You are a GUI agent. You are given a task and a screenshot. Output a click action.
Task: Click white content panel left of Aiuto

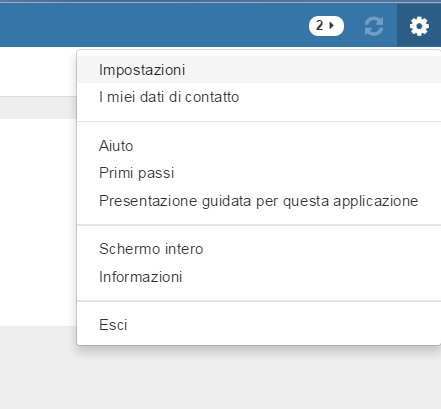pyautogui.click(x=38, y=220)
